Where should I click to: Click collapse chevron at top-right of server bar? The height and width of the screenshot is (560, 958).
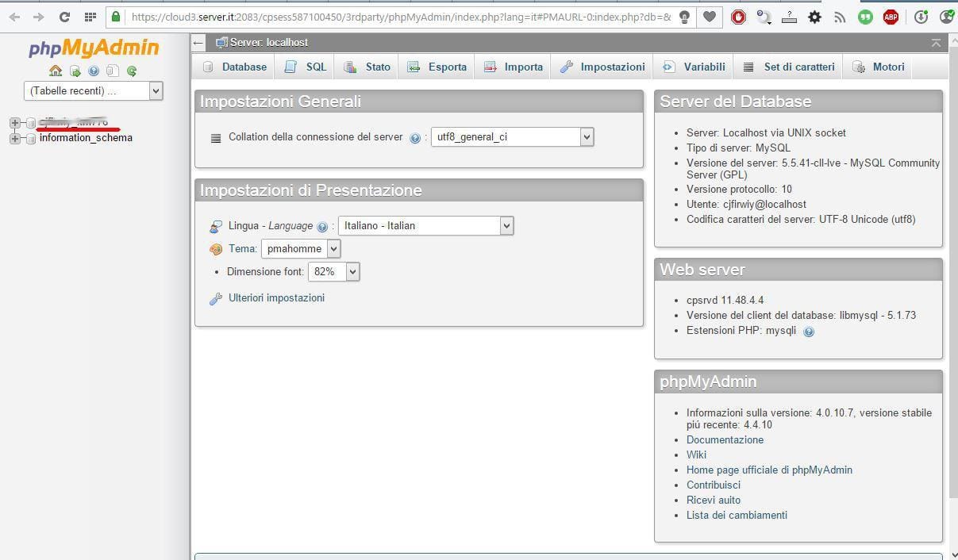coord(936,43)
